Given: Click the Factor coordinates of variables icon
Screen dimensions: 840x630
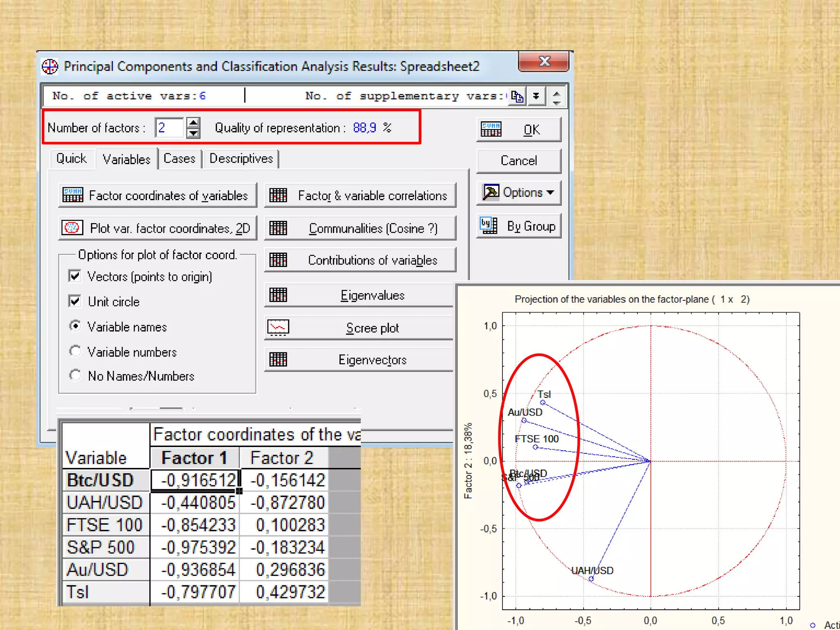Looking at the screenshot, I should click(73, 195).
